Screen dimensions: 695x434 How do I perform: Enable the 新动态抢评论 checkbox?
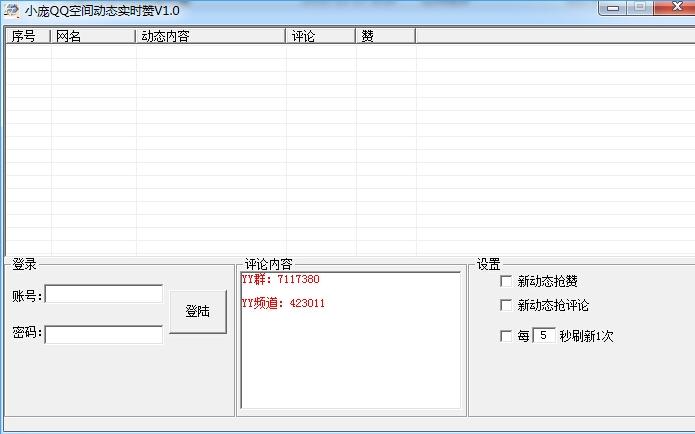[506, 305]
